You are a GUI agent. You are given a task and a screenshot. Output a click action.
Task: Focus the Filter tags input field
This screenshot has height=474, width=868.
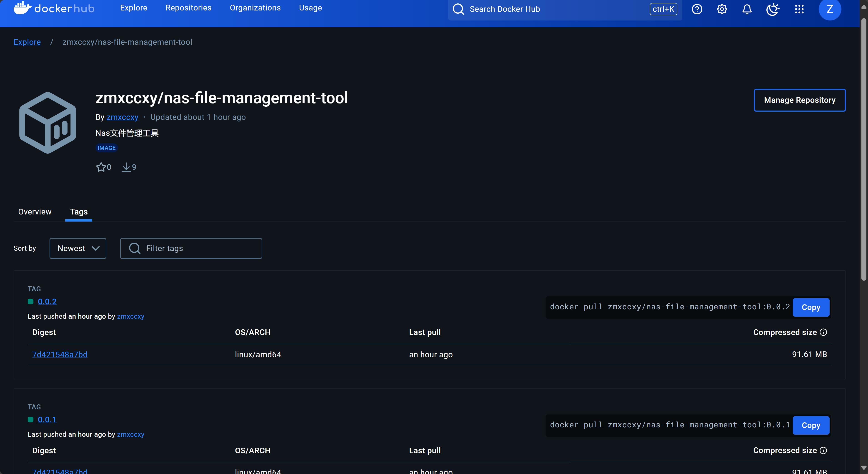(191, 248)
